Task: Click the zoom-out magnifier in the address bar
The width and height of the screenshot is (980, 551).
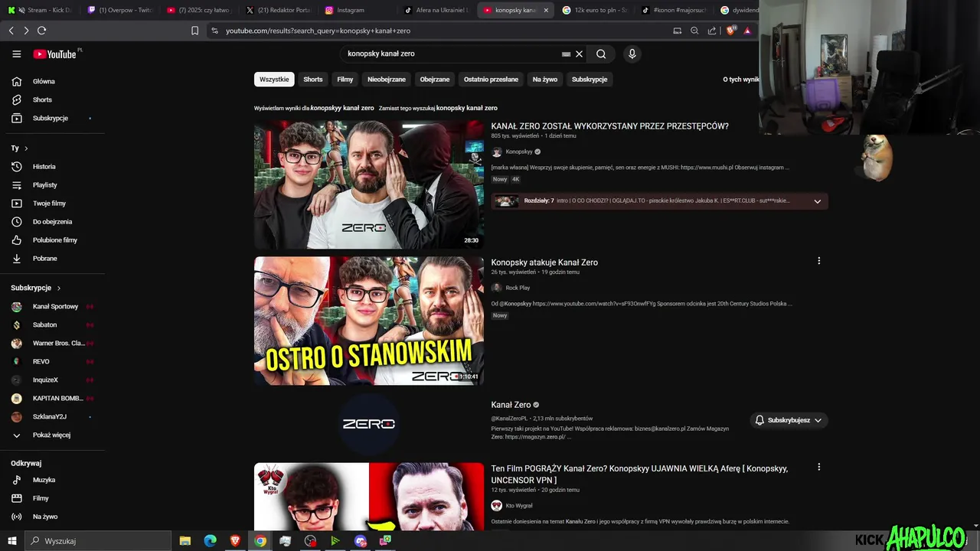Action: point(694,31)
